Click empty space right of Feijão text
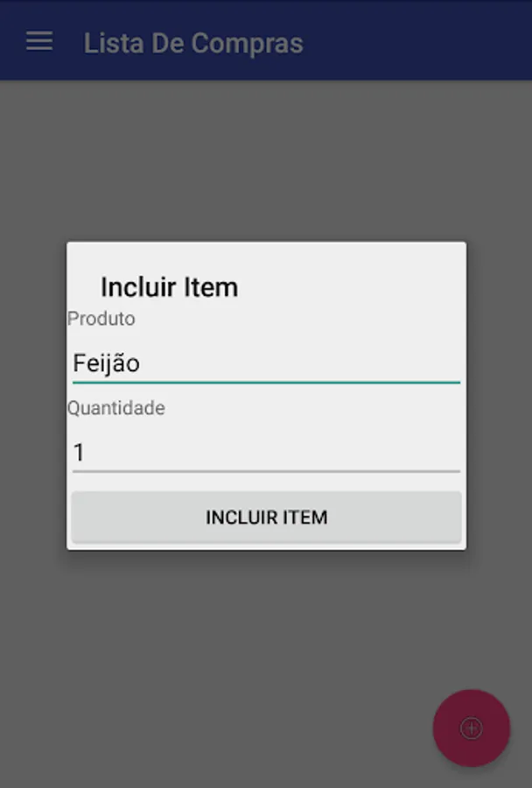This screenshot has height=788, width=532. 301,363
